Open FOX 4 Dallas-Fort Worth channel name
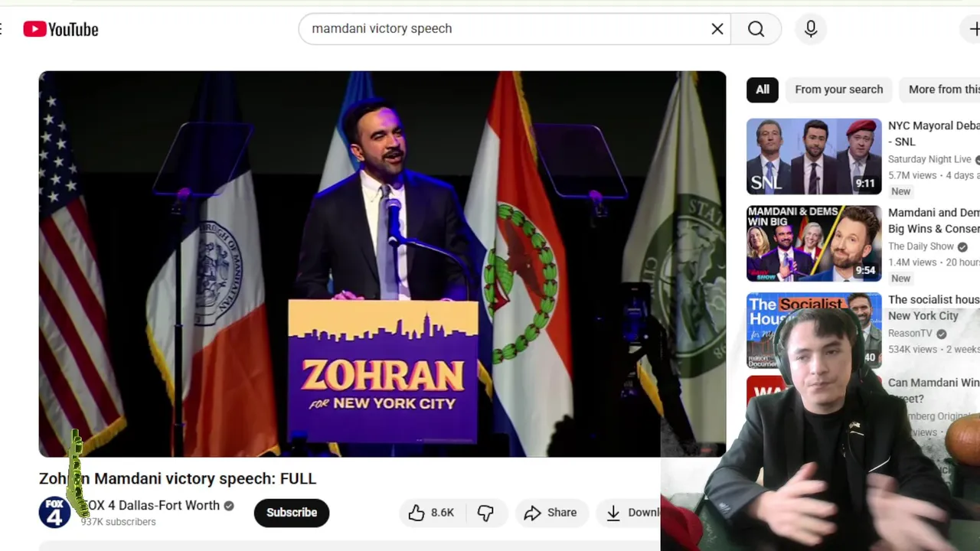This screenshot has height=551, width=980. click(x=151, y=505)
